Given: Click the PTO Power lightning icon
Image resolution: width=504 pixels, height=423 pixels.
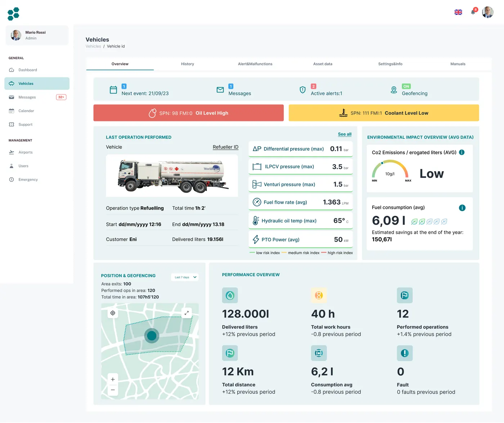Looking at the screenshot, I should coord(256,240).
